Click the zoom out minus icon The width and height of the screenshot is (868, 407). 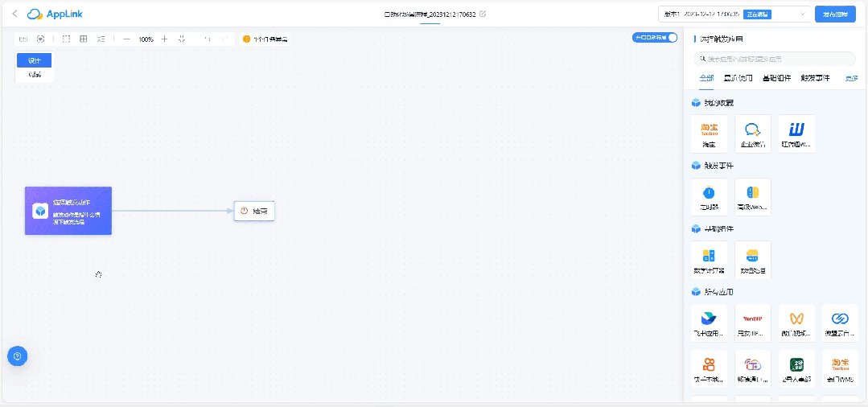pyautogui.click(x=126, y=39)
